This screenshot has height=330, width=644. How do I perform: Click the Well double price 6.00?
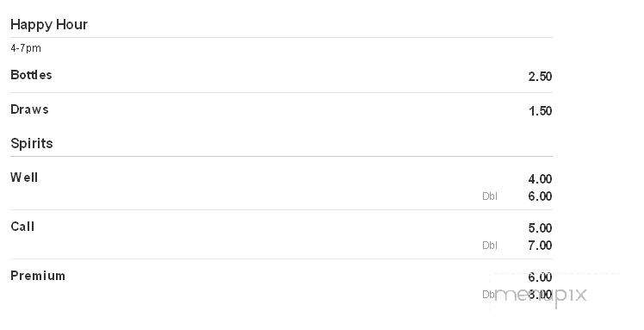540,196
